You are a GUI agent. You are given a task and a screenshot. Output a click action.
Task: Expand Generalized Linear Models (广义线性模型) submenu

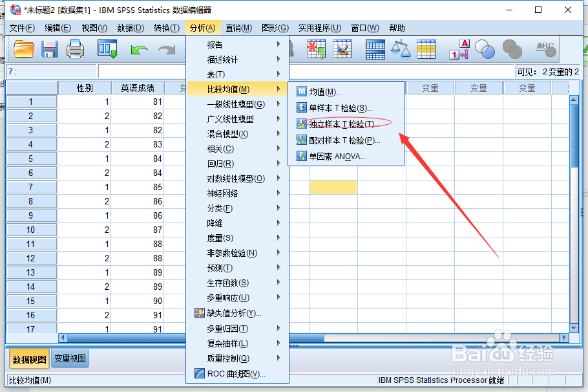[237, 119]
